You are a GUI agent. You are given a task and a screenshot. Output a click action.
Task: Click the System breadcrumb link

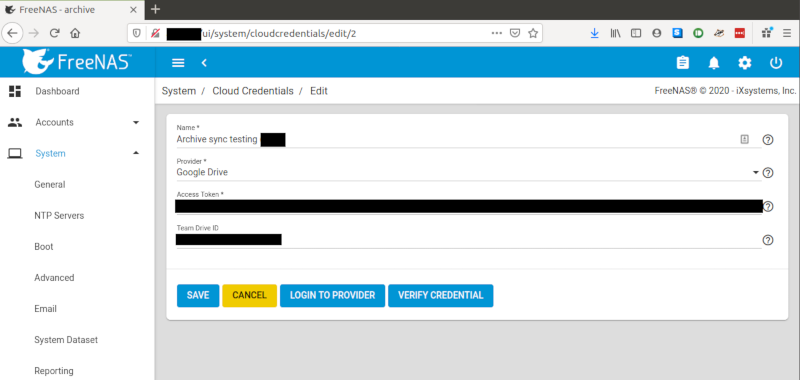[x=179, y=91]
